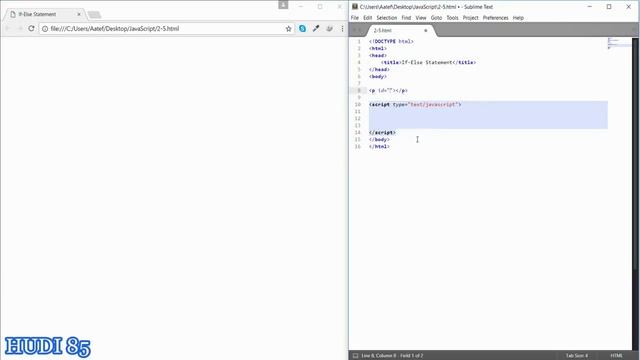Open the Chrome extension icon next to menu
This screenshot has height=360, width=640.
click(x=329, y=29)
